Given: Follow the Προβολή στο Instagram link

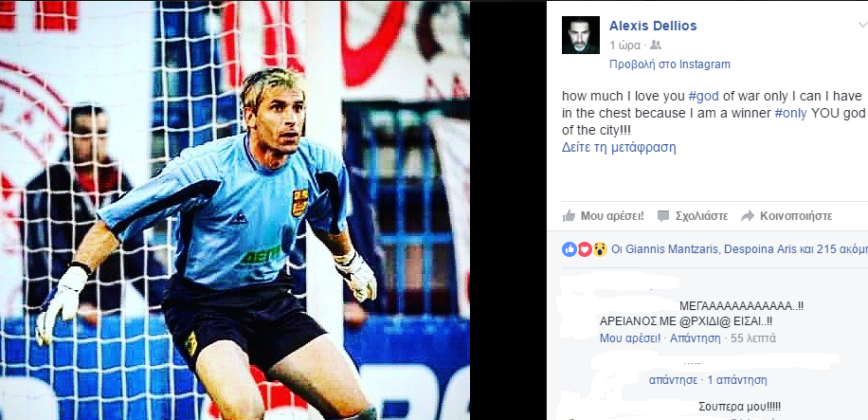Looking at the screenshot, I should (x=669, y=64).
